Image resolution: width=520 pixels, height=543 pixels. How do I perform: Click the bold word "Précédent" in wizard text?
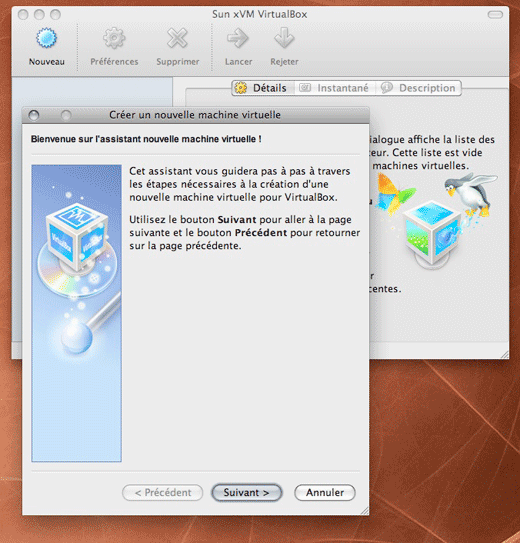pyautogui.click(x=261, y=233)
